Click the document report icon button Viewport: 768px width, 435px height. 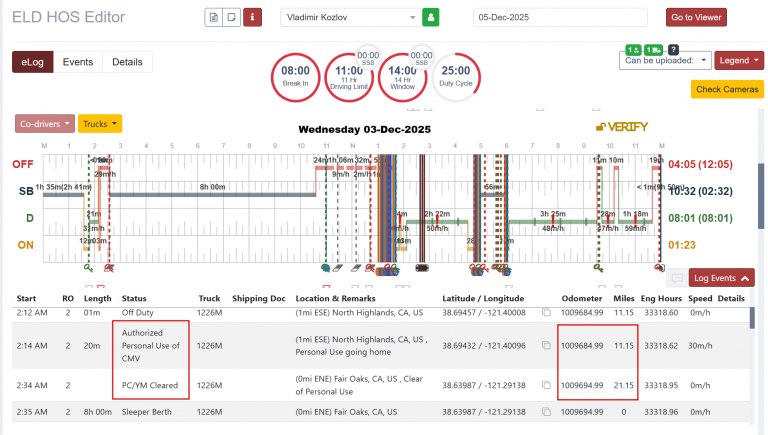[x=214, y=17]
